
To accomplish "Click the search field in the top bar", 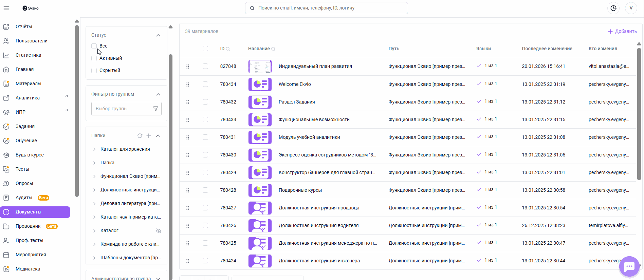I will point(326,8).
